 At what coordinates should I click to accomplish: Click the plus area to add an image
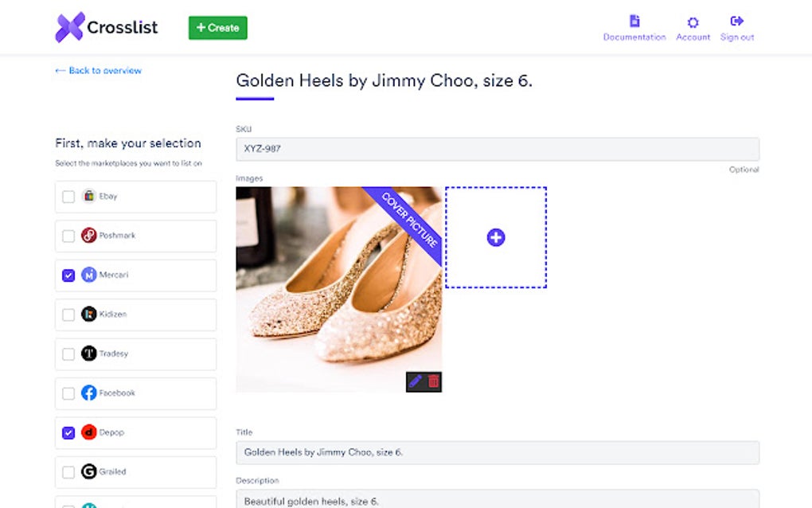tap(495, 236)
